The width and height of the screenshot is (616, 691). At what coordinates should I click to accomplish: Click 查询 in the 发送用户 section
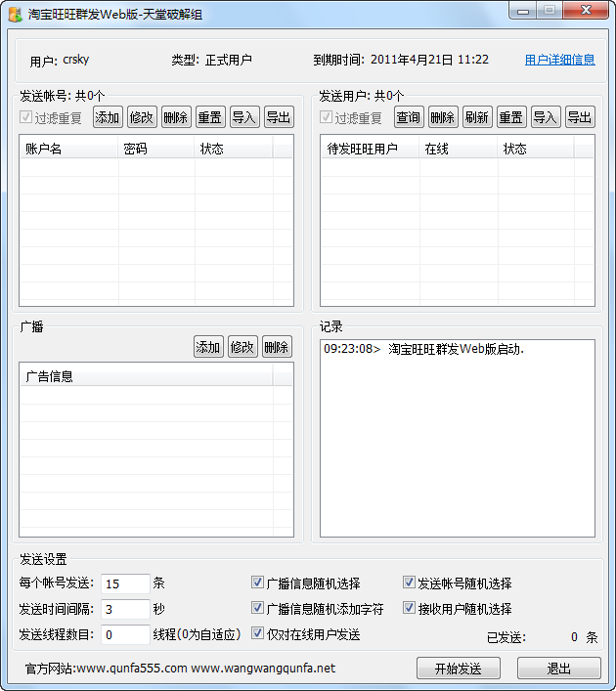point(409,117)
